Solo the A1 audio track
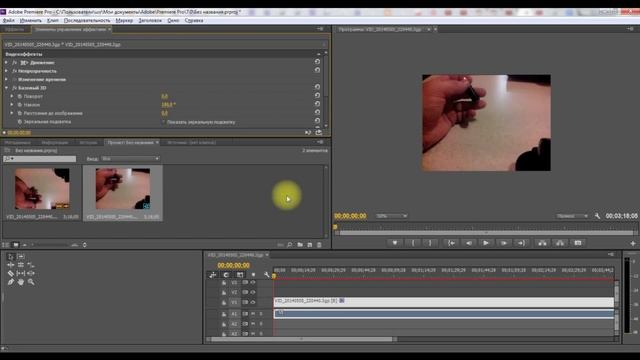The height and width of the screenshot is (360, 640). [261, 314]
